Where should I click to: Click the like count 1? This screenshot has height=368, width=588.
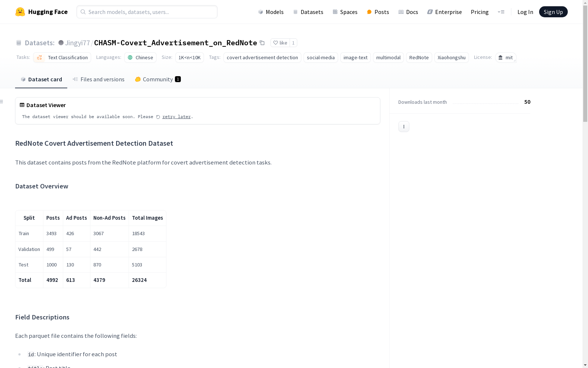(x=293, y=43)
